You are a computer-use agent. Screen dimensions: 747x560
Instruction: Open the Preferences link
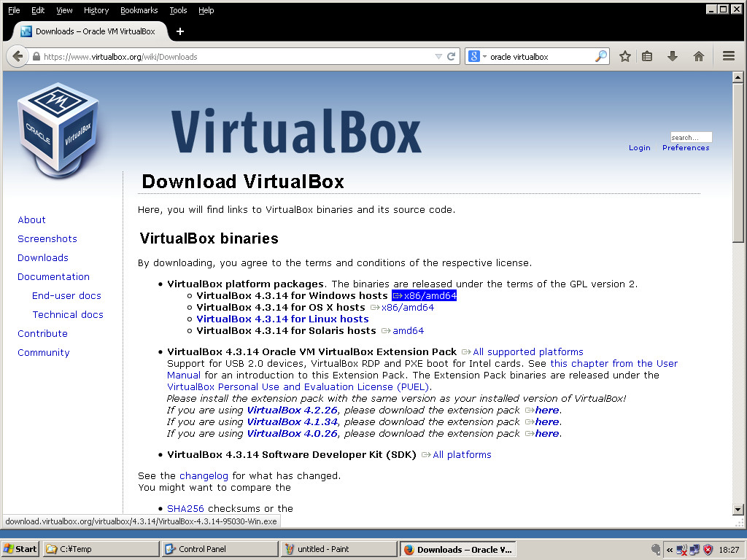[x=686, y=147]
